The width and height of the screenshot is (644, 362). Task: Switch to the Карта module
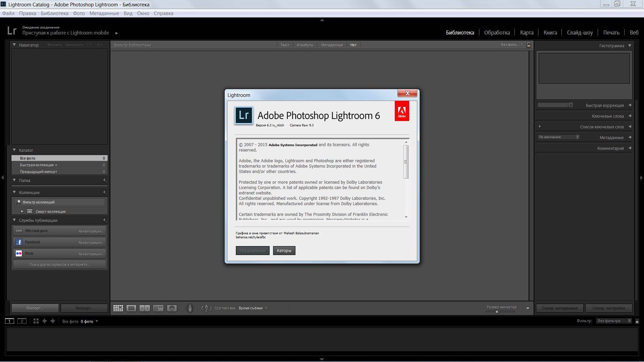[x=527, y=33]
